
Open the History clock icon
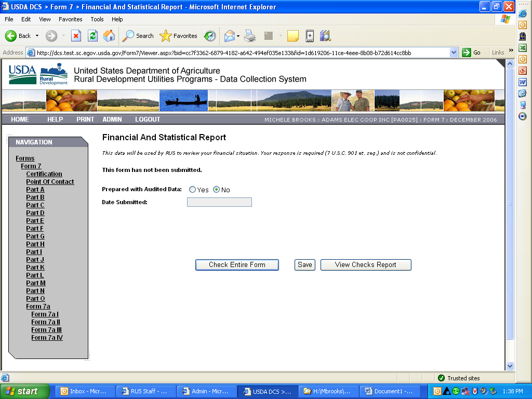[x=210, y=36]
